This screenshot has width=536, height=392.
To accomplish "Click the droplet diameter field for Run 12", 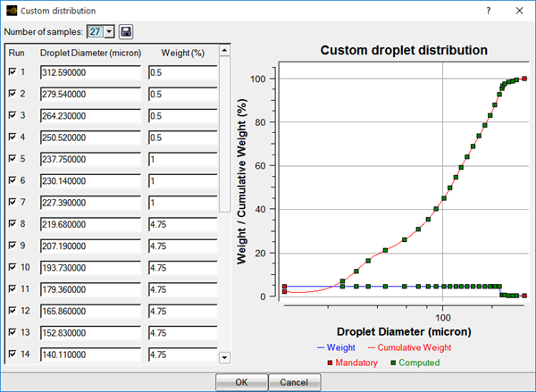I will [x=89, y=310].
